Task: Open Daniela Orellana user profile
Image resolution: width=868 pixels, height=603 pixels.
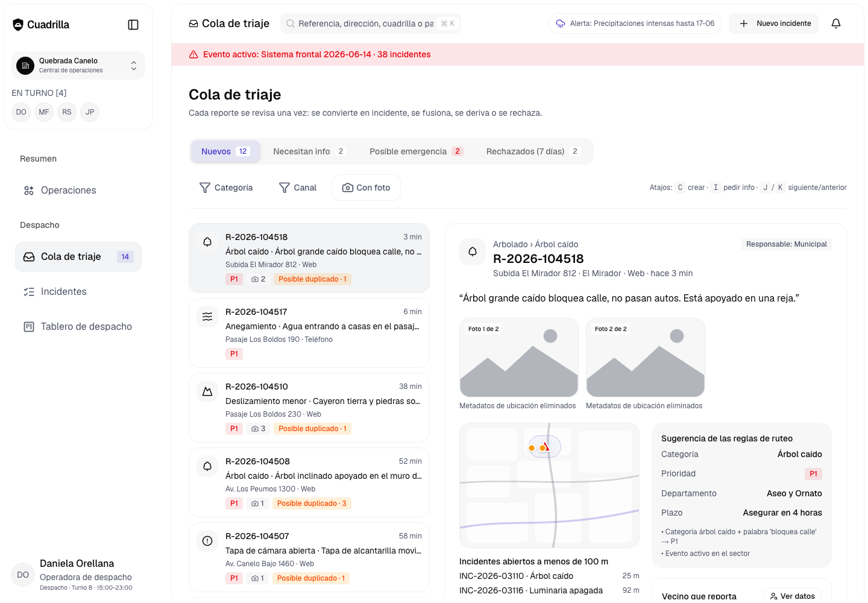Action: point(78,575)
